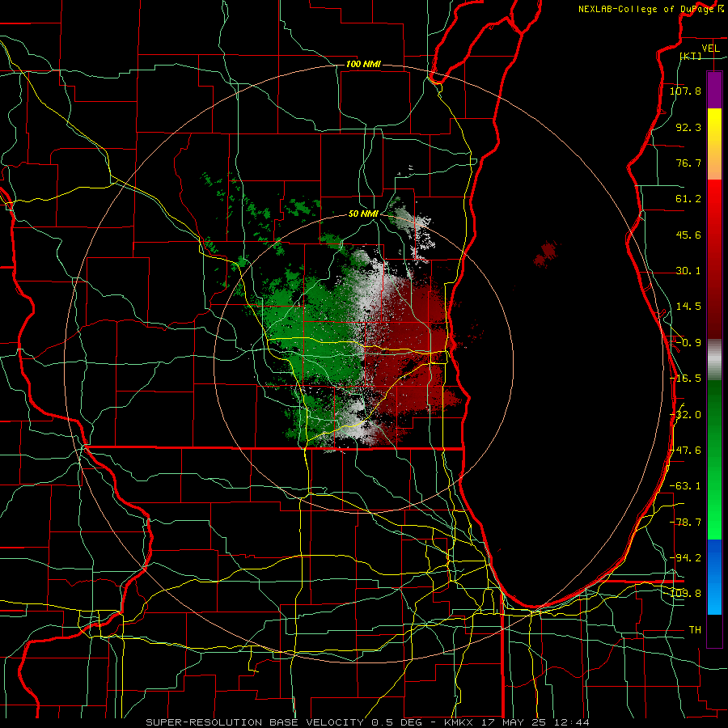
Task: Click the VEL legend title
Action: (710, 48)
